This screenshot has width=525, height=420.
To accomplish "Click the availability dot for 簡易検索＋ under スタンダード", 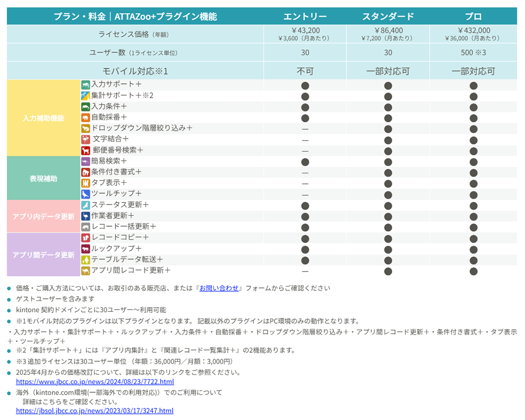I will pos(388,161).
